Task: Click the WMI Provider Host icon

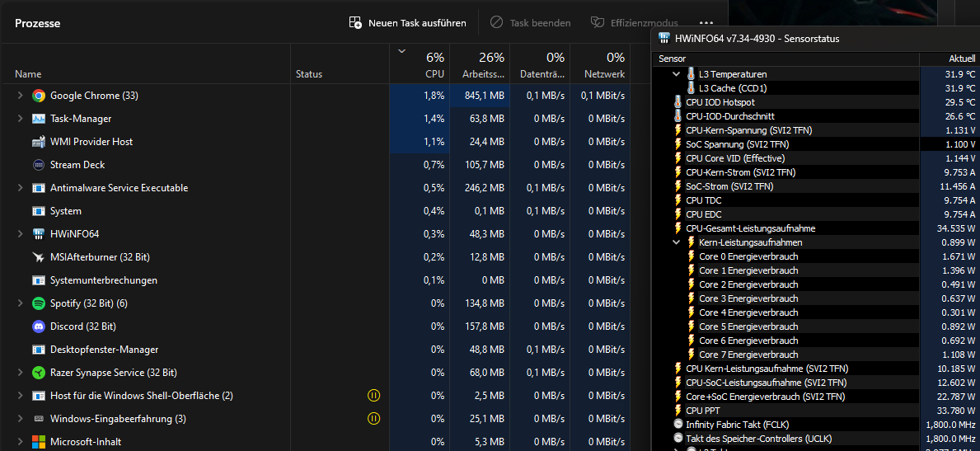Action: (39, 142)
